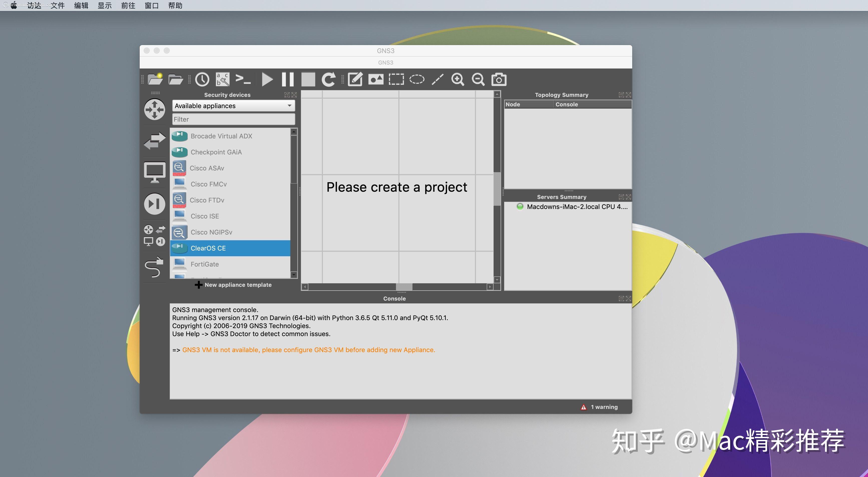Stop all nodes square button
The height and width of the screenshot is (477, 868).
(308, 80)
